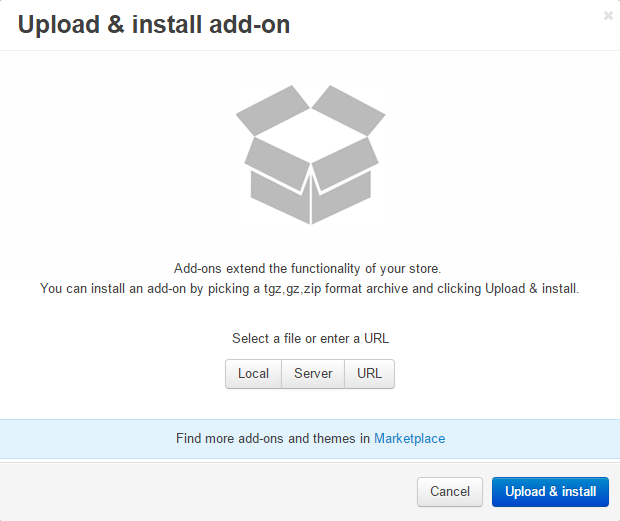Close the Upload & install add-on dialog
The height and width of the screenshot is (521, 620).
tap(608, 15)
